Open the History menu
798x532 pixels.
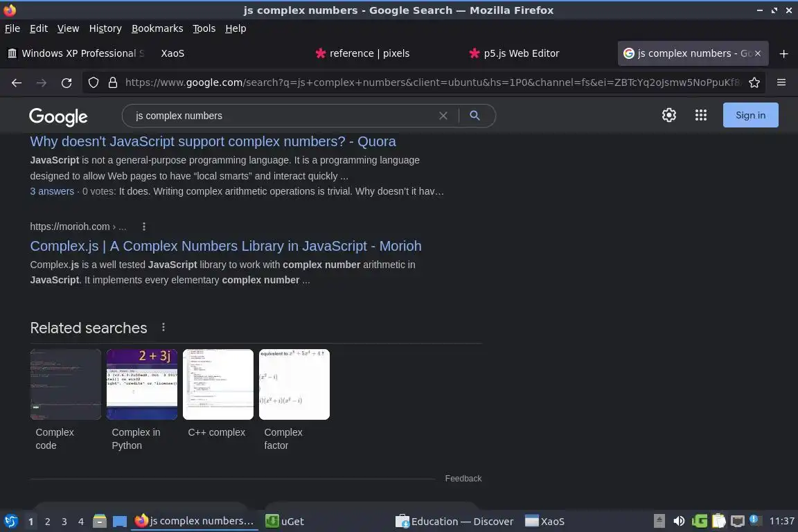[105, 28]
